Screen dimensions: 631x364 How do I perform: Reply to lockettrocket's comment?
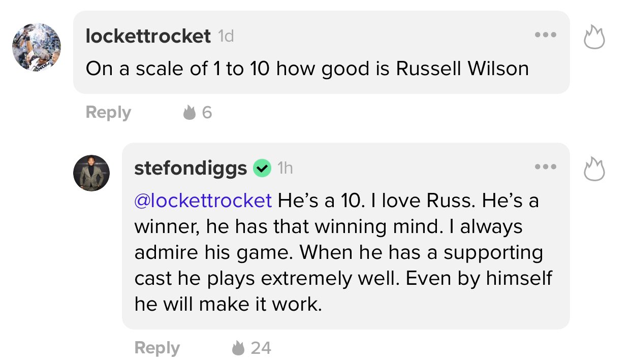tap(108, 112)
